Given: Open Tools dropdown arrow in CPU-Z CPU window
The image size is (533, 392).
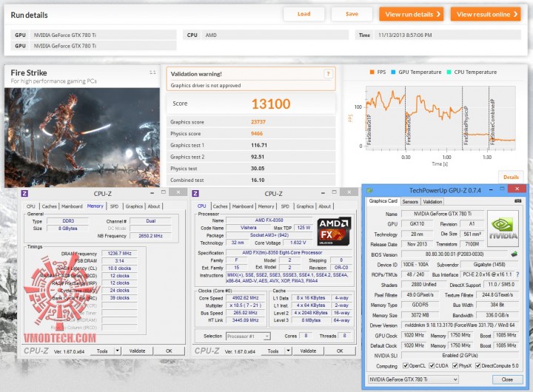Looking at the screenshot, I should pyautogui.click(x=288, y=351).
